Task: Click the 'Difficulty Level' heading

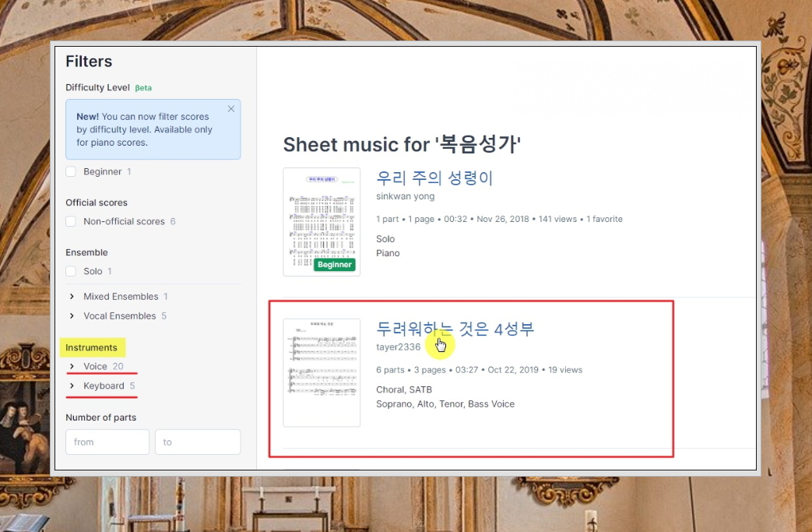Action: click(x=97, y=87)
